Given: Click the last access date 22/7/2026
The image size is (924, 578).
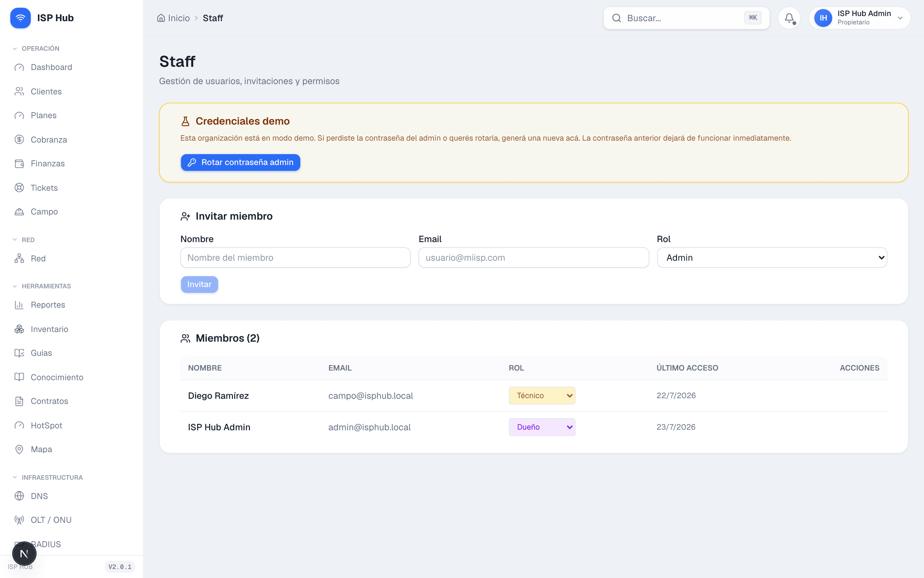Looking at the screenshot, I should [676, 396].
